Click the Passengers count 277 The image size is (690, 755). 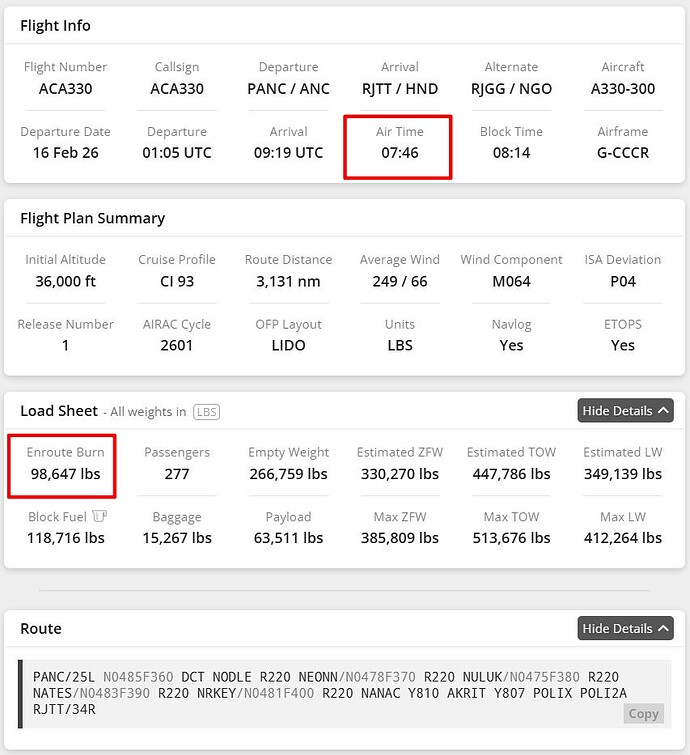pos(177,474)
